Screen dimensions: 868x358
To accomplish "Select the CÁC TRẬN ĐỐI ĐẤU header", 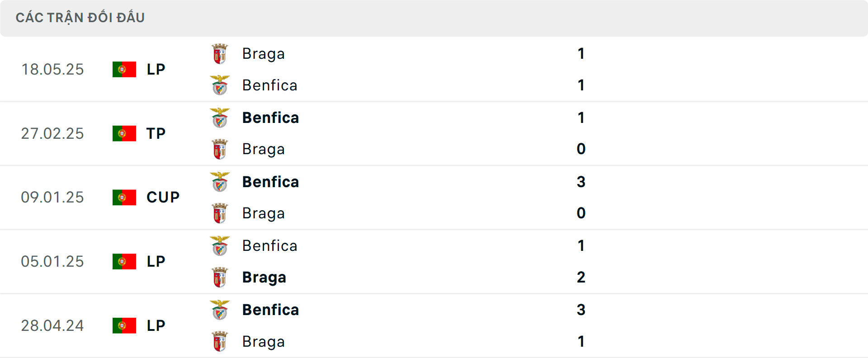I will pos(80,18).
